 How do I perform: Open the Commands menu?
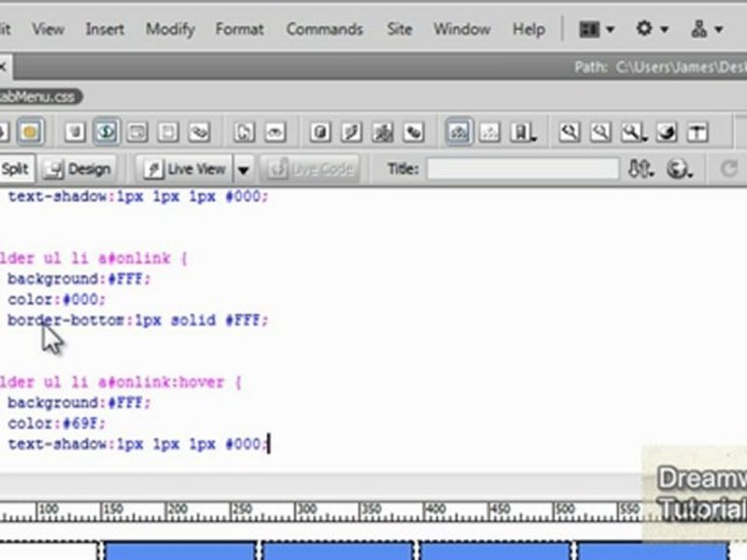point(324,30)
